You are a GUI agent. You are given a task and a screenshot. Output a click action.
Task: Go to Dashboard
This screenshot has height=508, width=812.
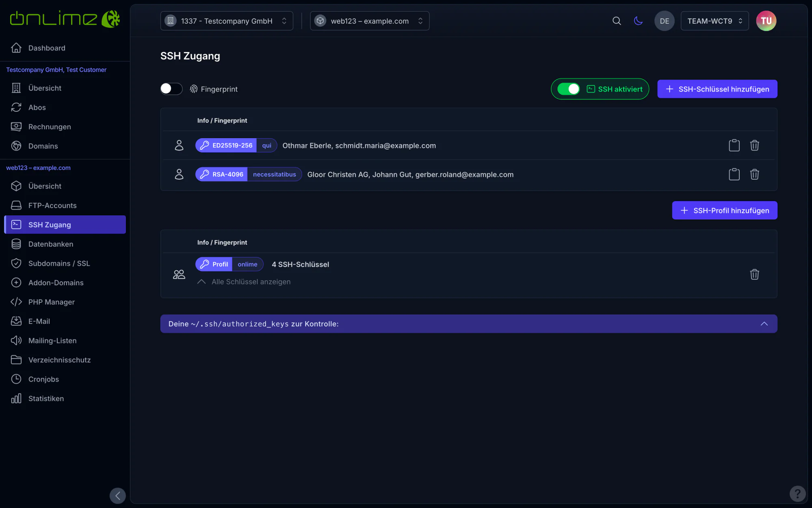point(65,48)
